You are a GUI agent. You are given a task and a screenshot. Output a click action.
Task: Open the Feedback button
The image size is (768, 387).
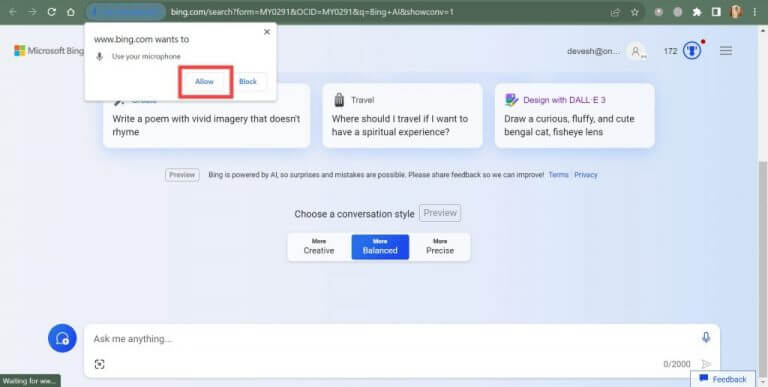point(723,379)
